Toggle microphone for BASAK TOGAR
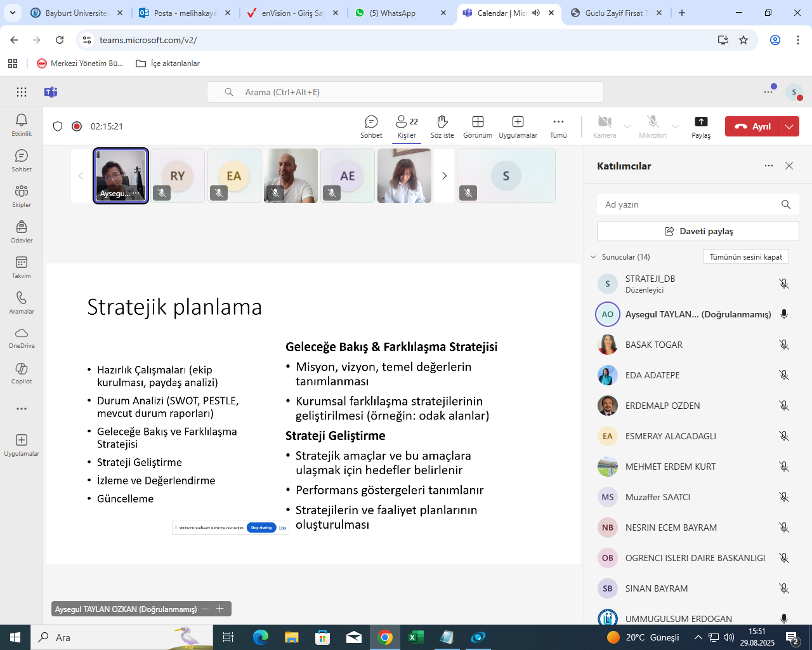The image size is (812, 650). [784, 345]
